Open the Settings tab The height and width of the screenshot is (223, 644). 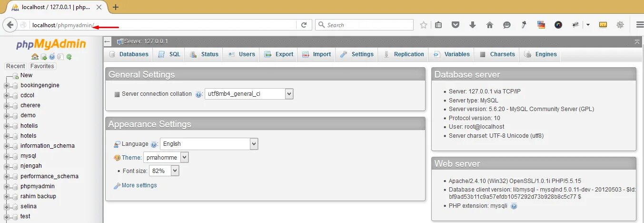click(357, 54)
